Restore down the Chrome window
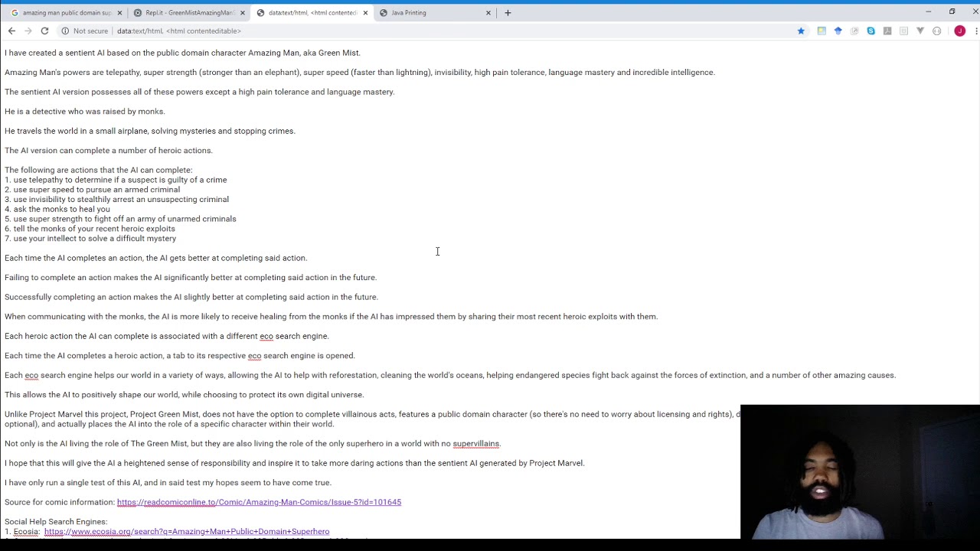980x551 pixels. pyautogui.click(x=952, y=11)
